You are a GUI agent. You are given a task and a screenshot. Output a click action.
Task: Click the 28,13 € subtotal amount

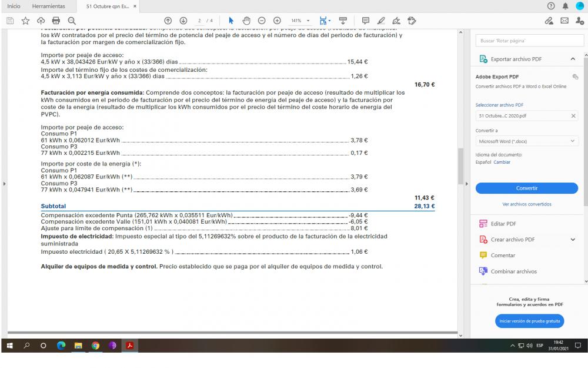pos(425,206)
